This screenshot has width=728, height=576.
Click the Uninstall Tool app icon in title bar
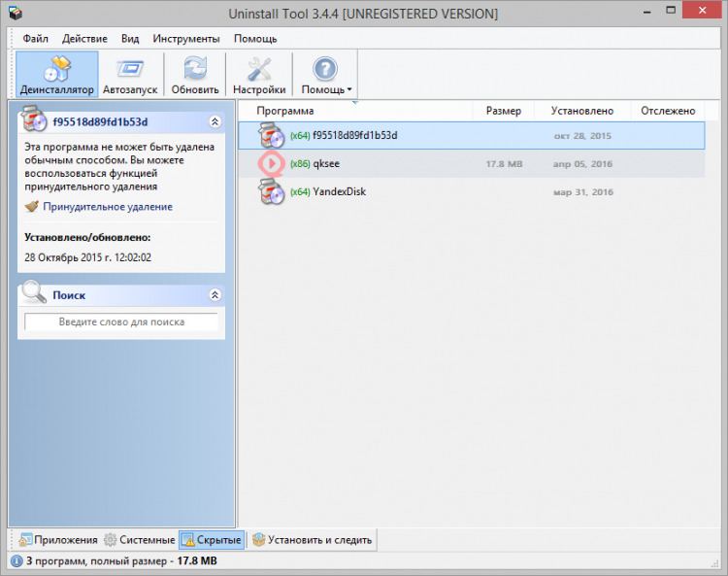coord(16,13)
